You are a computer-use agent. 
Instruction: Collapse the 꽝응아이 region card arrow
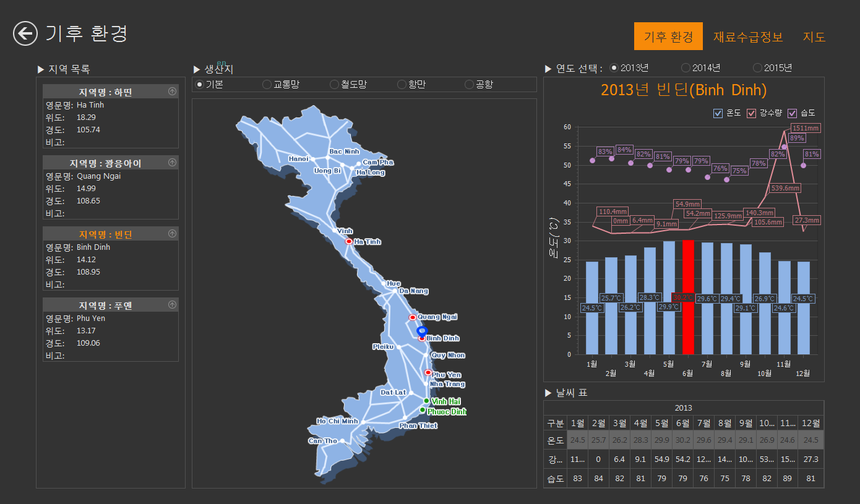(x=172, y=163)
